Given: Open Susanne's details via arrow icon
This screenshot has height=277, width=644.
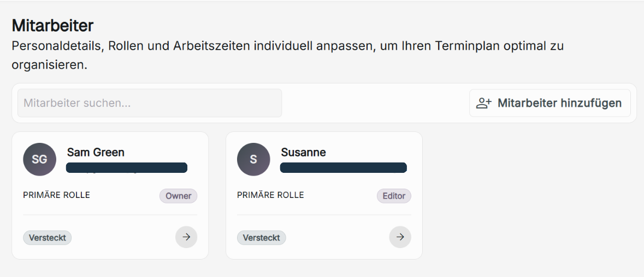Looking at the screenshot, I should pyautogui.click(x=400, y=237).
